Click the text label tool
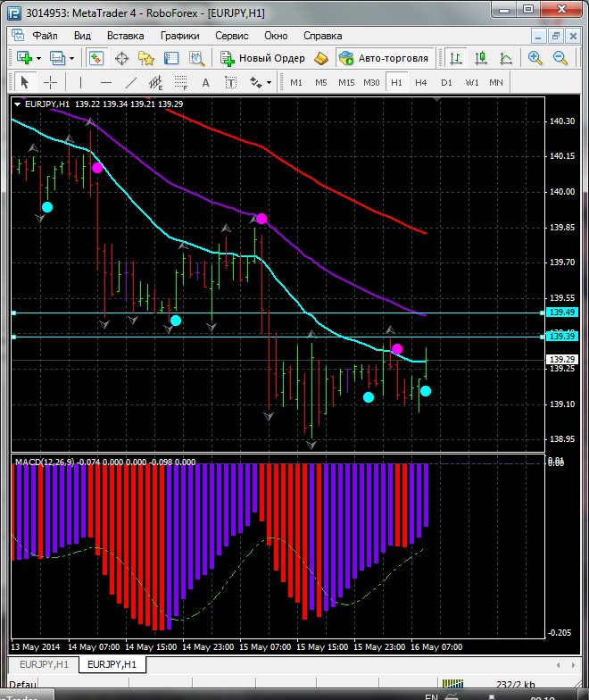589x700 pixels. tap(205, 82)
